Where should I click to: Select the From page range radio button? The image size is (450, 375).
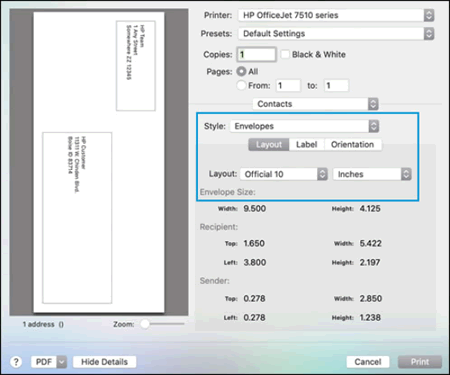point(241,85)
